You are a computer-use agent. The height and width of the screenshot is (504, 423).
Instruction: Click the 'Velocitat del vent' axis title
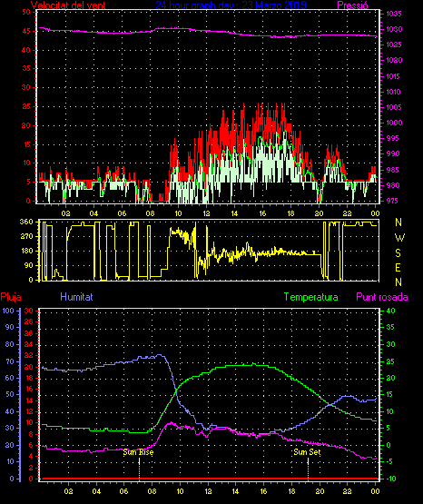pyautogui.click(x=68, y=5)
